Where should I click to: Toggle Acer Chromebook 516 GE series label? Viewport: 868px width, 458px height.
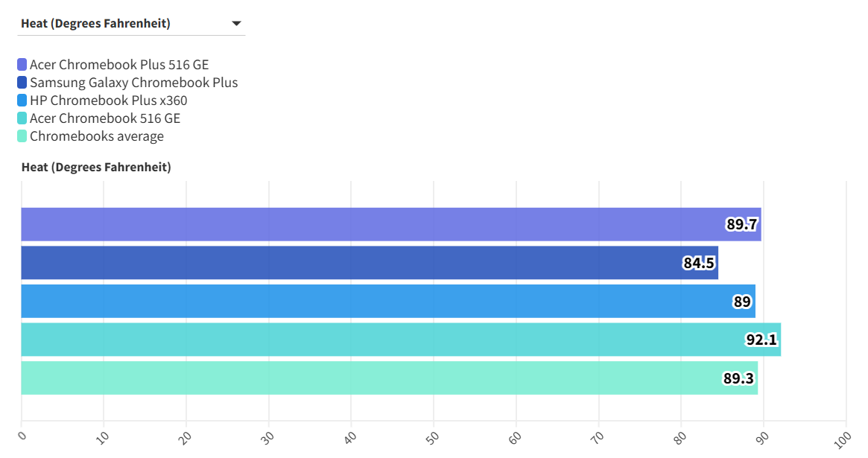click(104, 118)
